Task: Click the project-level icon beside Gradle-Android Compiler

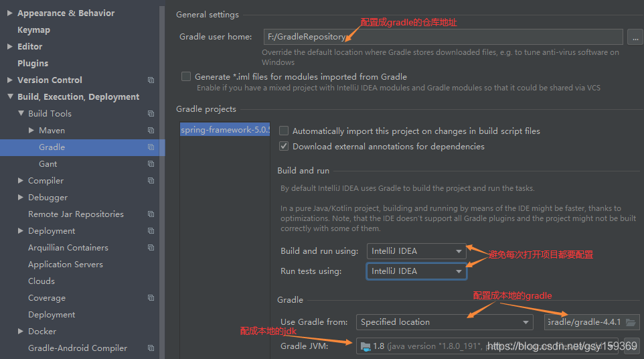Action: coord(151,348)
